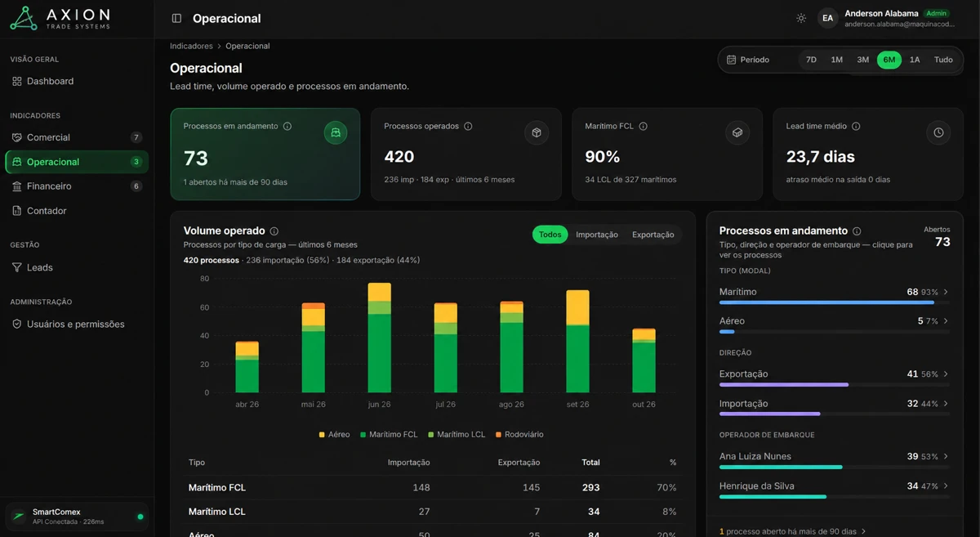Expand the Ana Luiza Nunes row chevron

coord(946,456)
